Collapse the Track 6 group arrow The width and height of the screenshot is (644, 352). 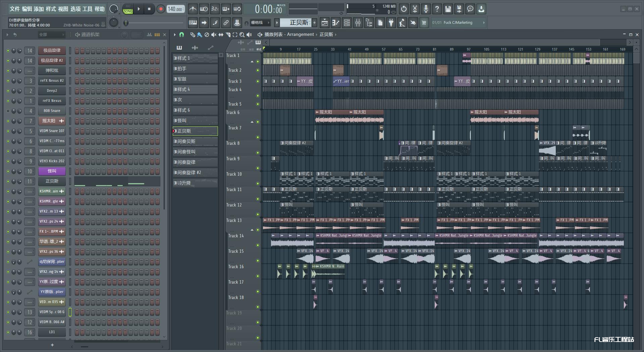252,122
